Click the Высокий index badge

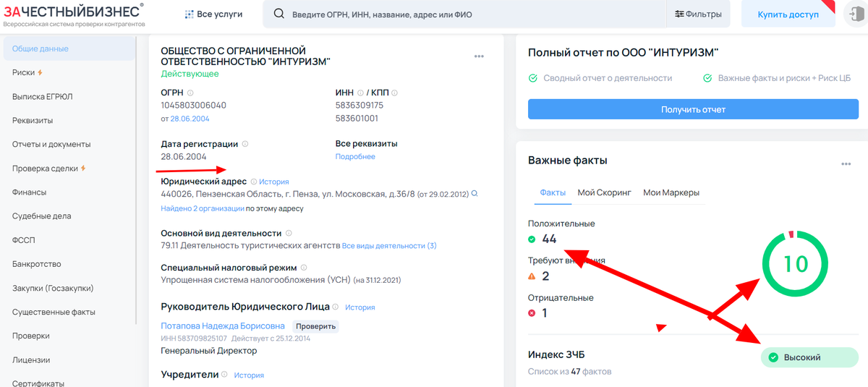click(x=809, y=357)
